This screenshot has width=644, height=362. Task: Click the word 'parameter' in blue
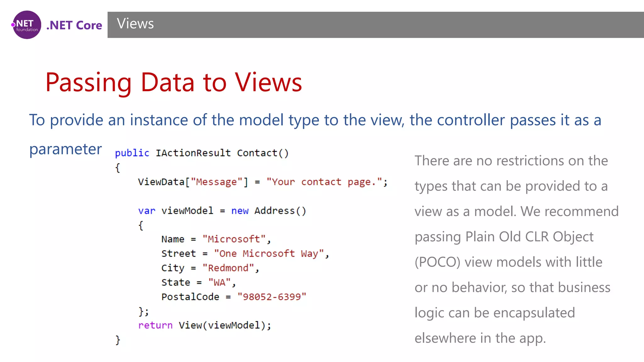tap(65, 149)
